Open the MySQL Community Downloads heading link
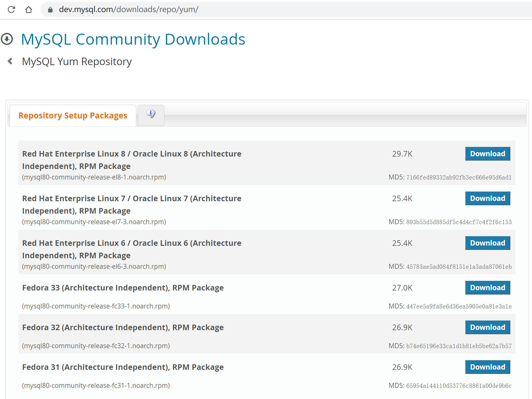 133,39
